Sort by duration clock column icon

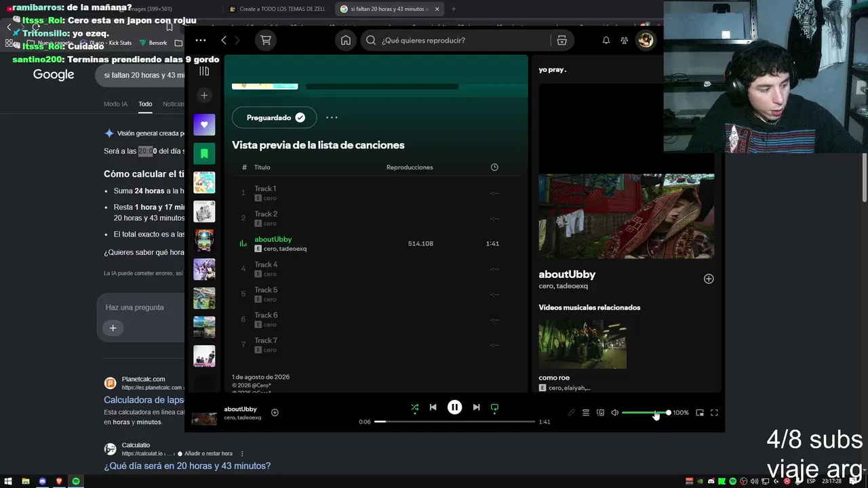(x=494, y=167)
